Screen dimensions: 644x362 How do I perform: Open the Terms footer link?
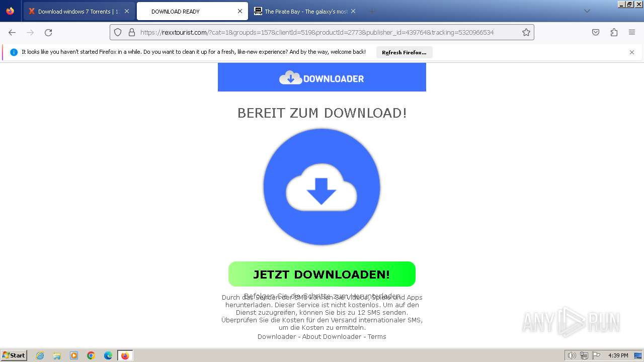point(377,337)
